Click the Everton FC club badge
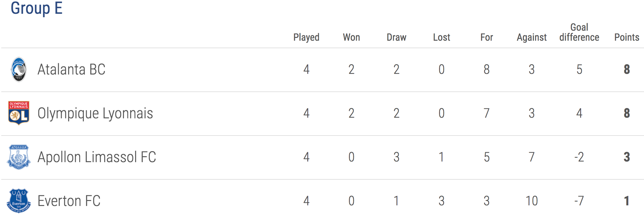 [x=19, y=201]
